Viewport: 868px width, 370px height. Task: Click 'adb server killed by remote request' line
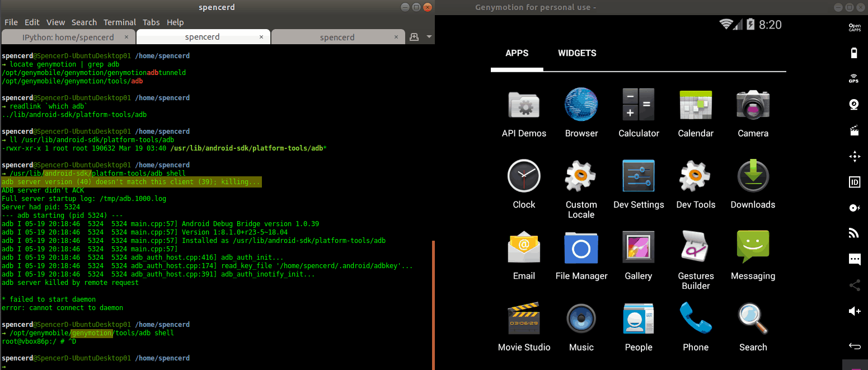[x=70, y=283]
